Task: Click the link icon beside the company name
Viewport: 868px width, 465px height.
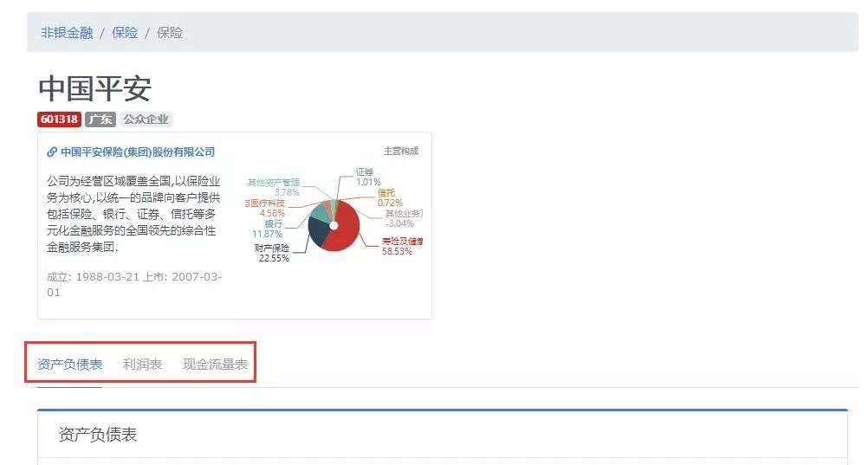Action: point(51,152)
